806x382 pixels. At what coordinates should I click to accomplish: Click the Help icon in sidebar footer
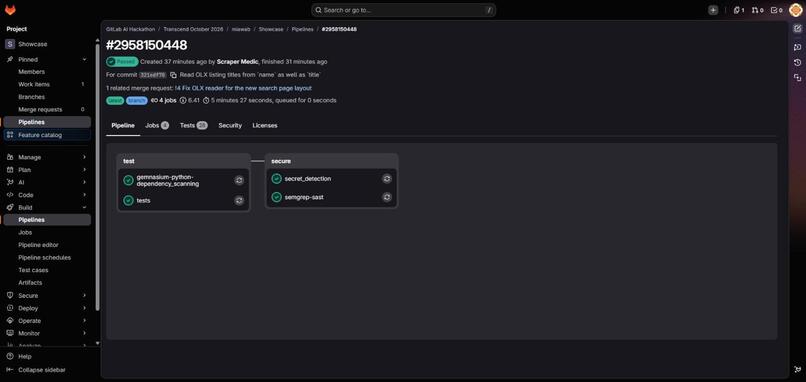tap(10, 356)
